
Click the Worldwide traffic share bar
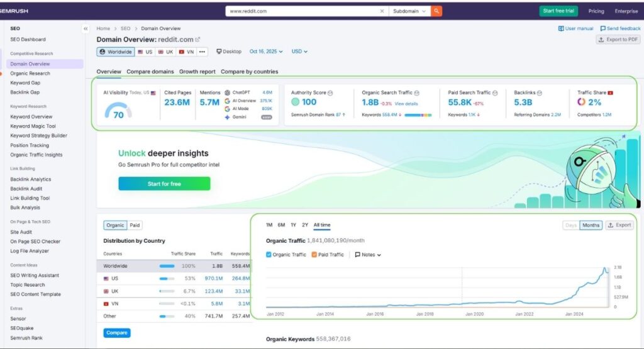click(x=167, y=266)
